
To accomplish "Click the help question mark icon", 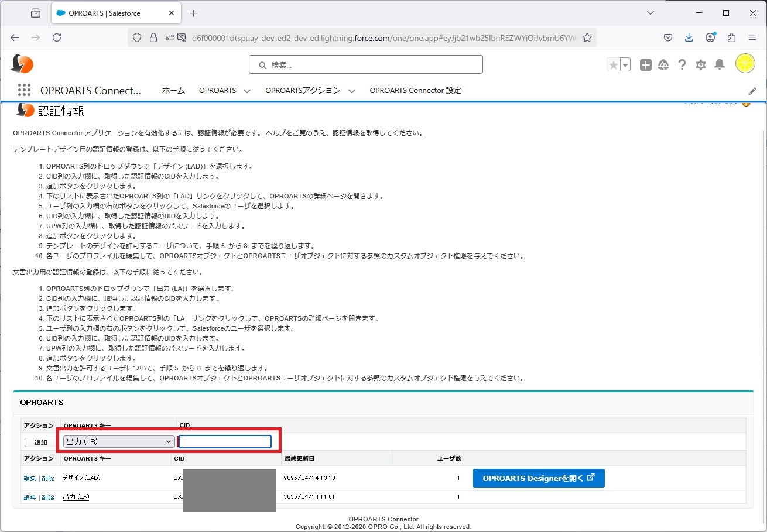I will pyautogui.click(x=682, y=65).
